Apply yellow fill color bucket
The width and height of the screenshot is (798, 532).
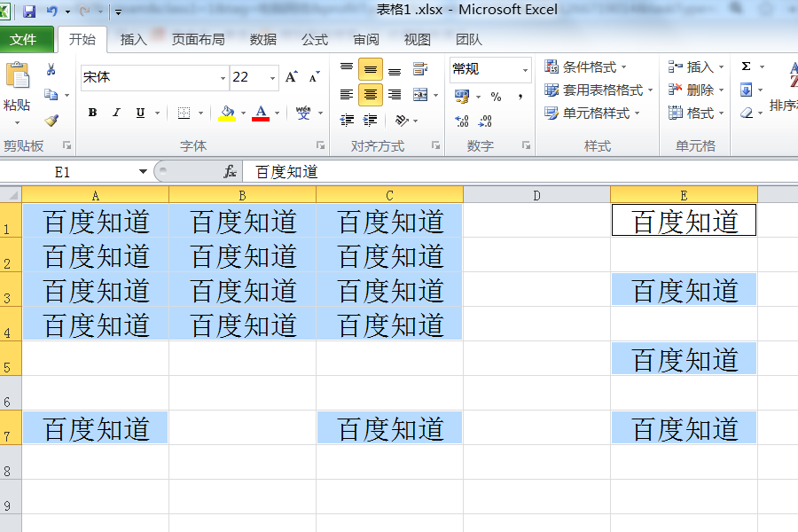(x=227, y=113)
